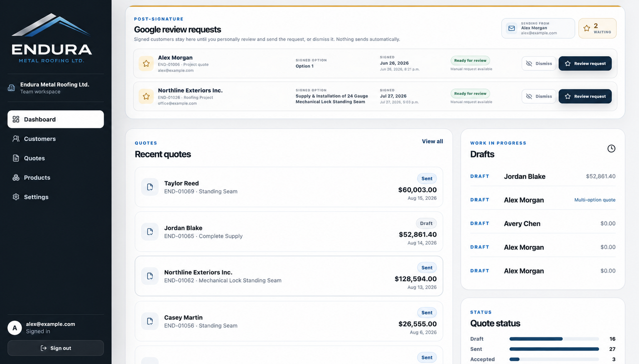Click the Jul 27, 2026 signed date
This screenshot has width=639, height=364.
(x=393, y=96)
